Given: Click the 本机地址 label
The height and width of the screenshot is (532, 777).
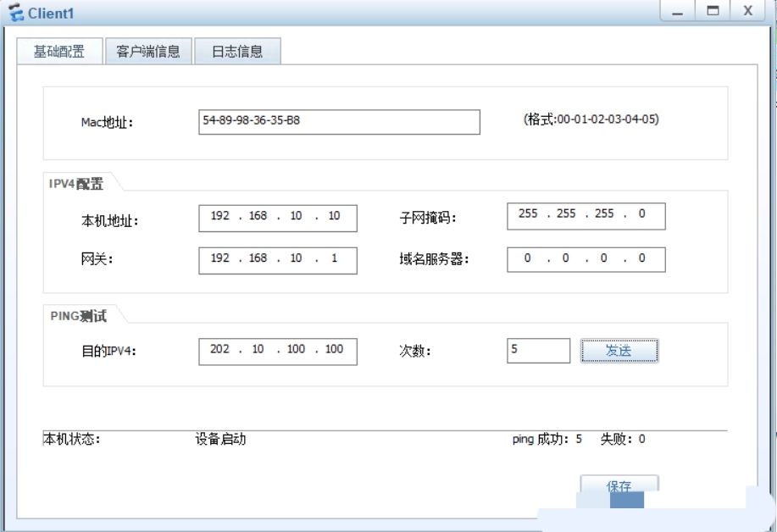Looking at the screenshot, I should 109,220.
